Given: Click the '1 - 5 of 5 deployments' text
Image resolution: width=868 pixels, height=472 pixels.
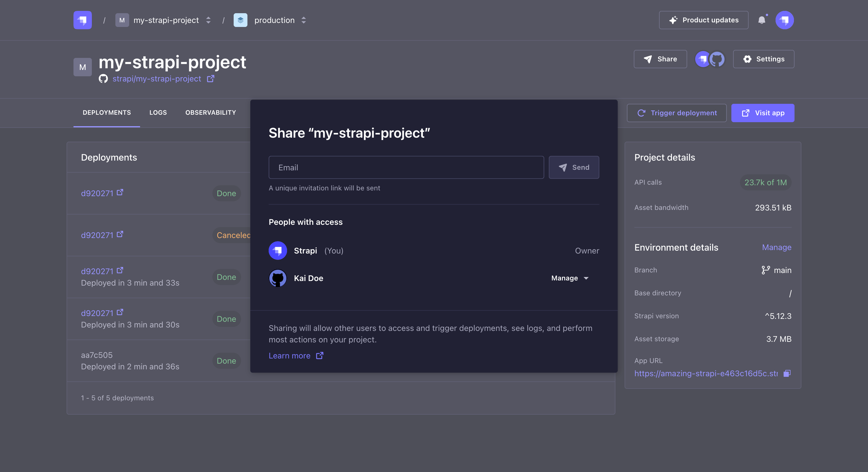Looking at the screenshot, I should pyautogui.click(x=117, y=398).
